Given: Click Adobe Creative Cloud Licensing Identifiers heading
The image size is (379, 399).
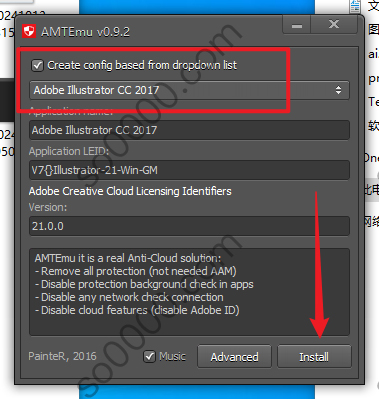Looking at the screenshot, I should (x=130, y=191).
